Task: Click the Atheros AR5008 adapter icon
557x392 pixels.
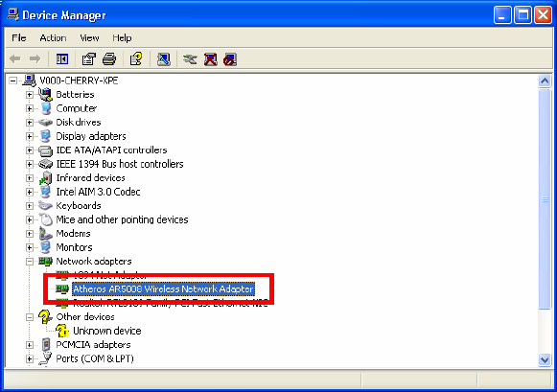Action: [62, 289]
